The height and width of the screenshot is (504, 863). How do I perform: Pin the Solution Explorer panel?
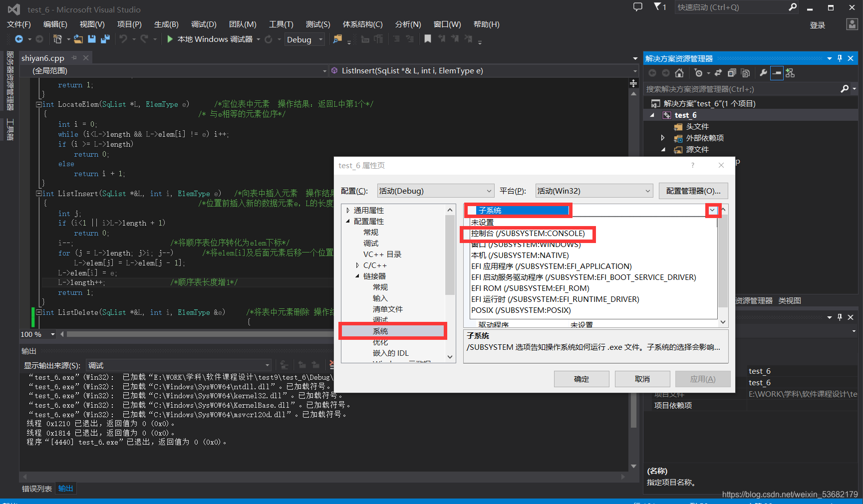click(x=840, y=58)
